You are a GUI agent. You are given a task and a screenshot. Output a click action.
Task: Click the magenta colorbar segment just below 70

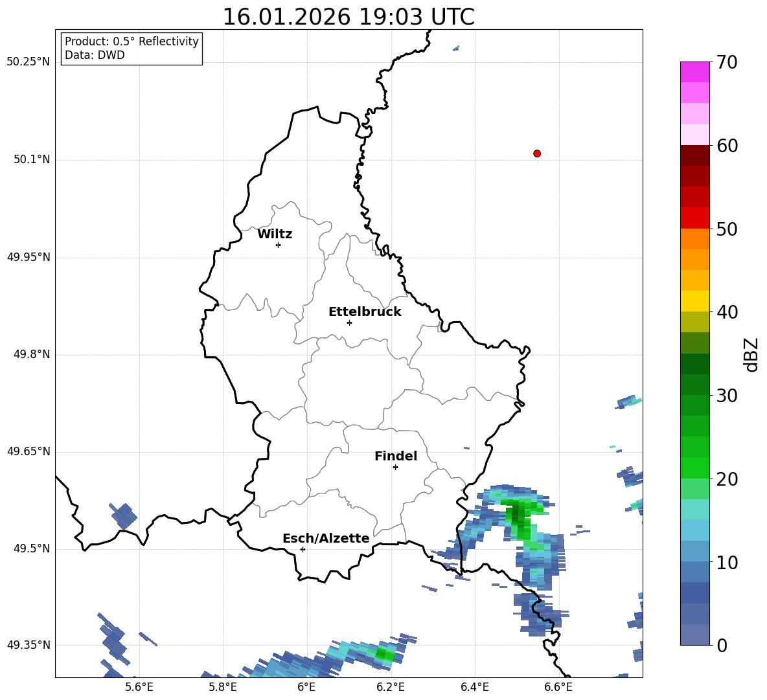[x=694, y=73]
